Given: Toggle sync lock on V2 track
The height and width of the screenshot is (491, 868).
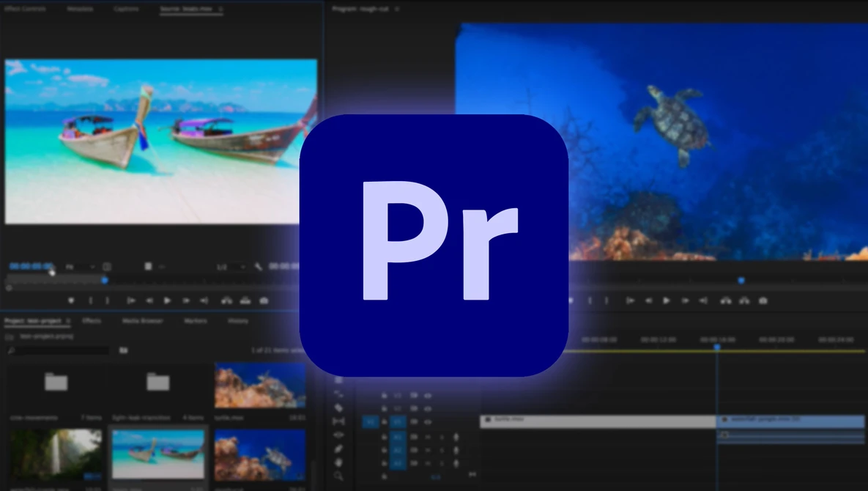Looking at the screenshot, I should point(414,408).
